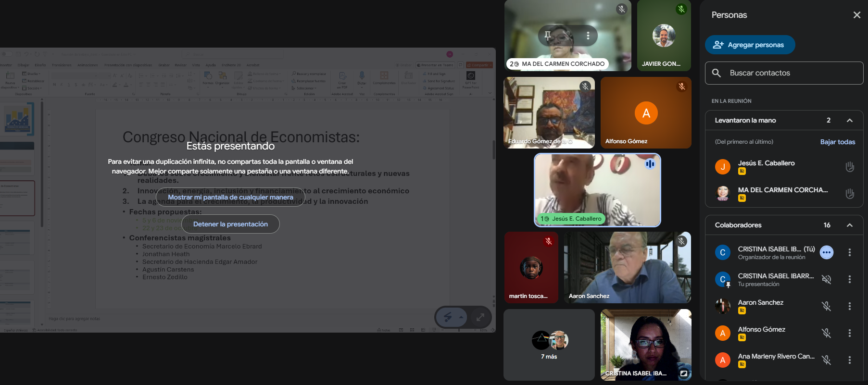Click the Bajar todas link

point(838,142)
